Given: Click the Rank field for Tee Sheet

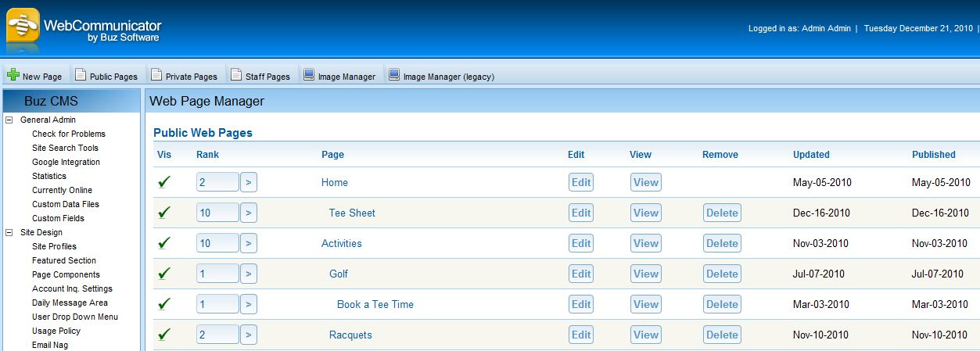Looking at the screenshot, I should [x=217, y=213].
